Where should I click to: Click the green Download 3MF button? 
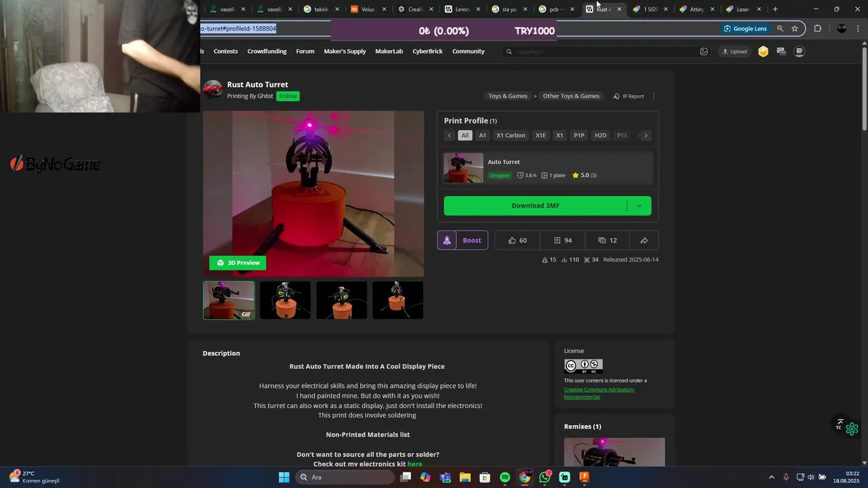point(536,206)
